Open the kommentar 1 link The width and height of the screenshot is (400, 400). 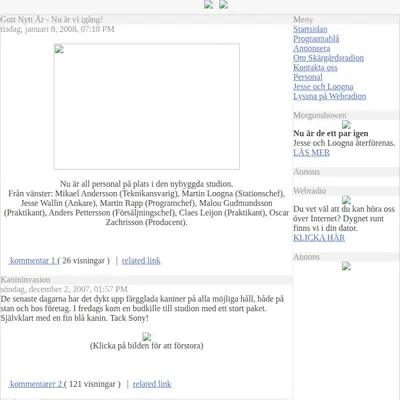click(32, 261)
